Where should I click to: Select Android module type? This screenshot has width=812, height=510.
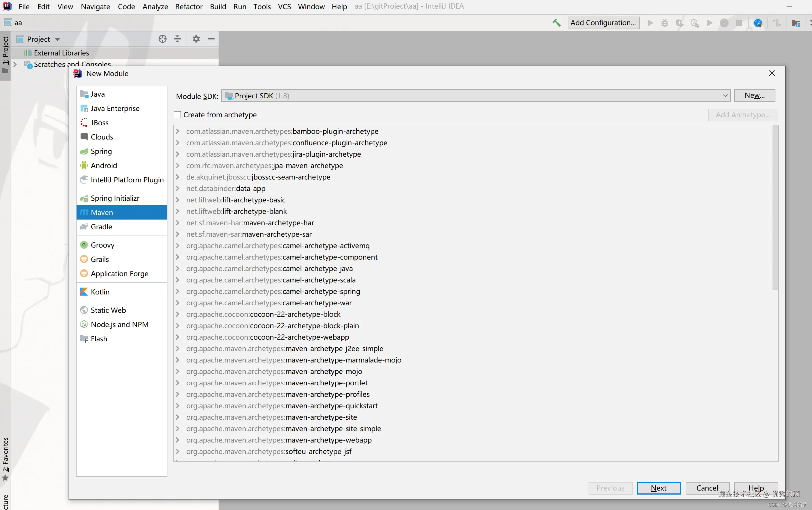click(104, 165)
